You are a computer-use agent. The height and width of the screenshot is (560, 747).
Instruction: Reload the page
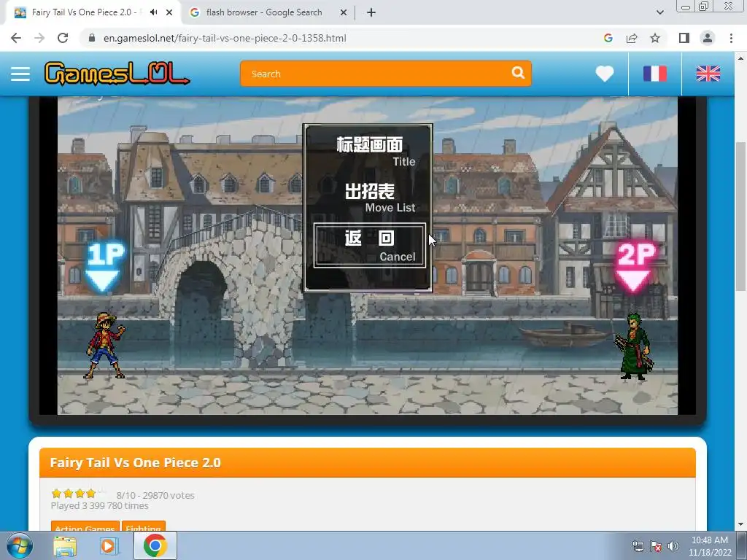[63, 38]
